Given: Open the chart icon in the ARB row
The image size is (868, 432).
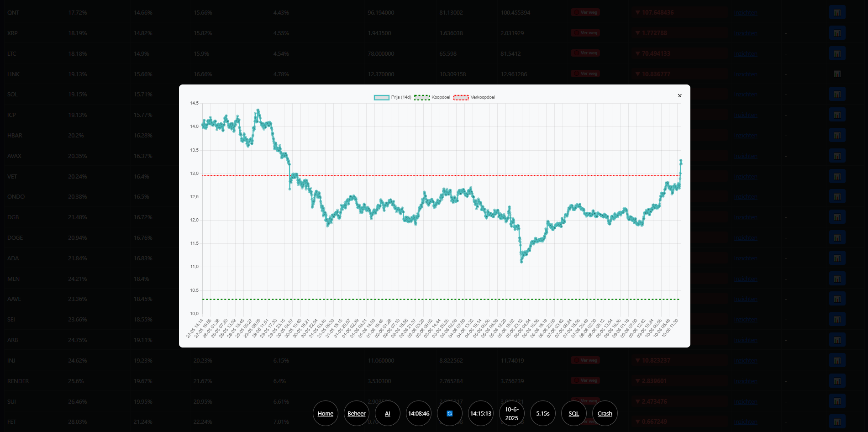Looking at the screenshot, I should click(x=837, y=340).
